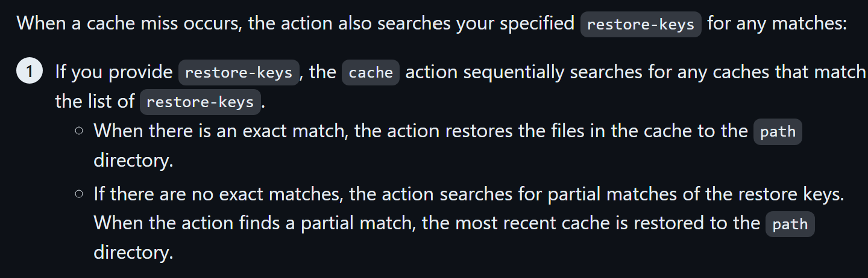Click the restore-keys code chip after "If you provide"

click(239, 73)
